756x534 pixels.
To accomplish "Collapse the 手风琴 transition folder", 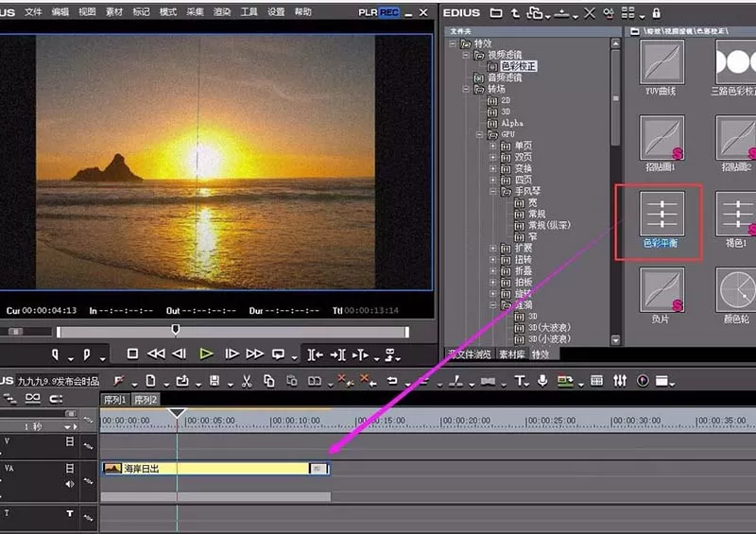I will point(492,192).
